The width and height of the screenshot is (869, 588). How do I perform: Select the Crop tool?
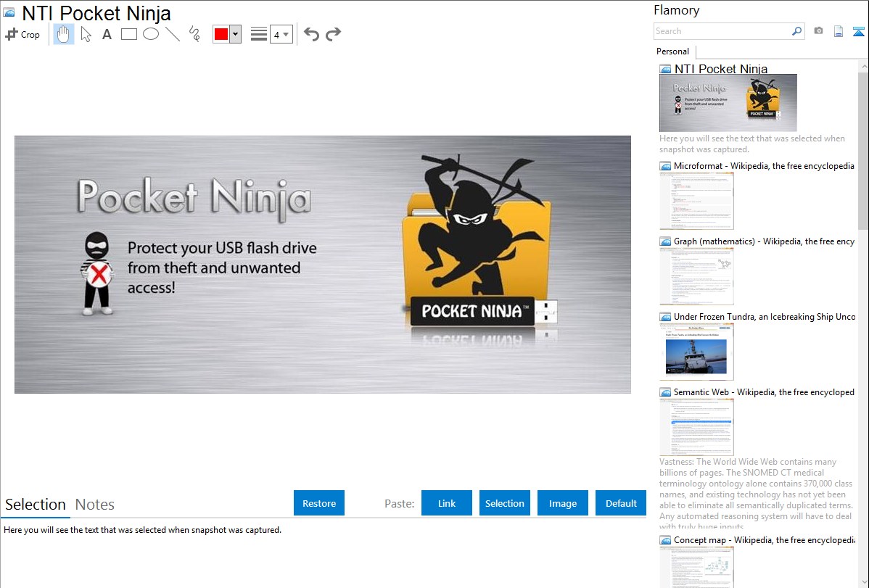(x=22, y=34)
